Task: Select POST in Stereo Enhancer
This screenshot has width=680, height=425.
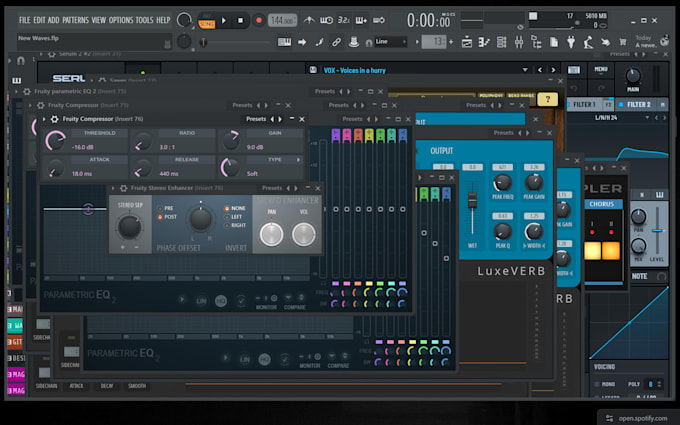Action: (167, 217)
